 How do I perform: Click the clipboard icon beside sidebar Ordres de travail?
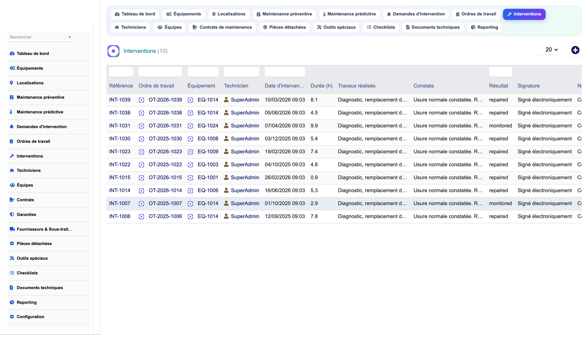coord(11,141)
